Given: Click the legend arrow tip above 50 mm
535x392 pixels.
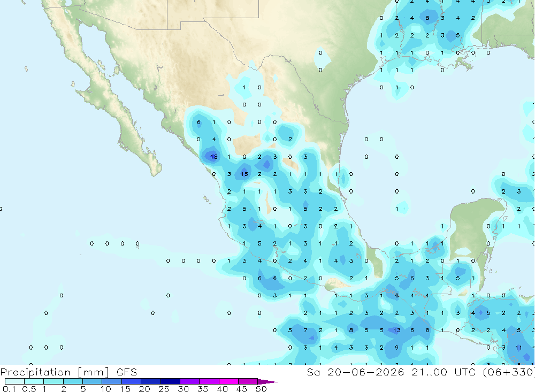Looking at the screenshot, I should 268,381.
